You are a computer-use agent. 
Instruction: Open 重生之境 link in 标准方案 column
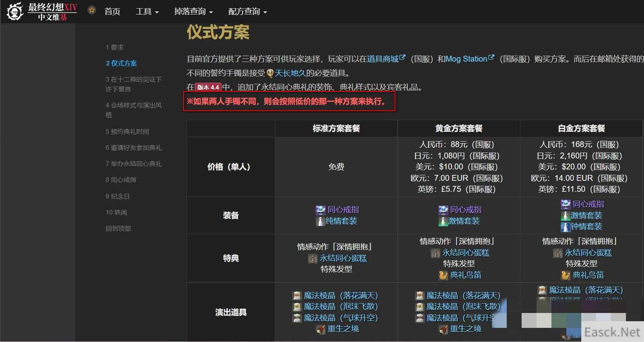(x=343, y=329)
